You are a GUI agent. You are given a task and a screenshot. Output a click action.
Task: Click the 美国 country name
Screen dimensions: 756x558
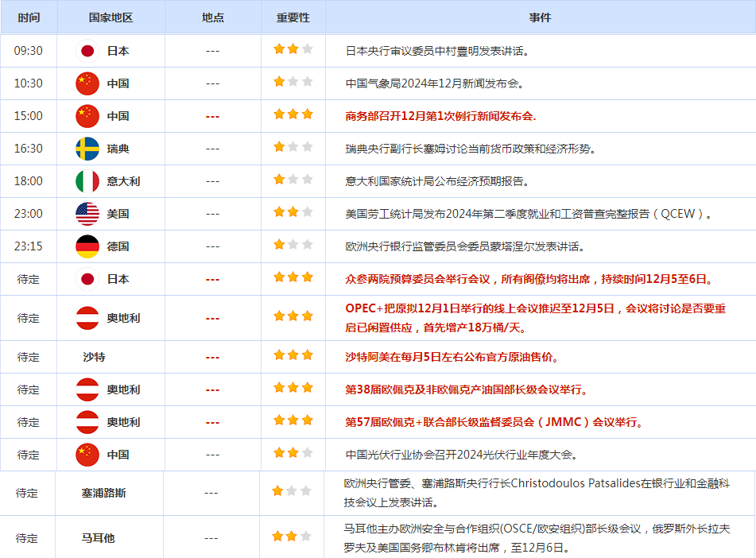pos(118,214)
